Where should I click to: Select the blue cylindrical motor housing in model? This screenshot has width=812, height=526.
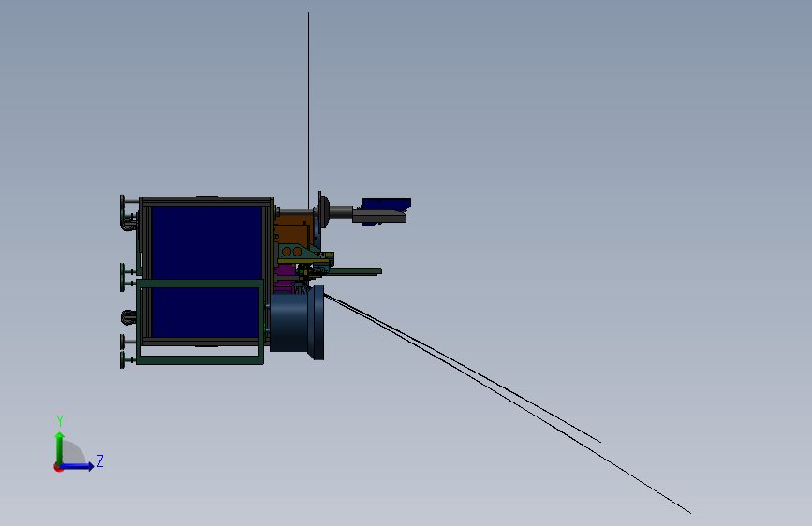click(296, 323)
